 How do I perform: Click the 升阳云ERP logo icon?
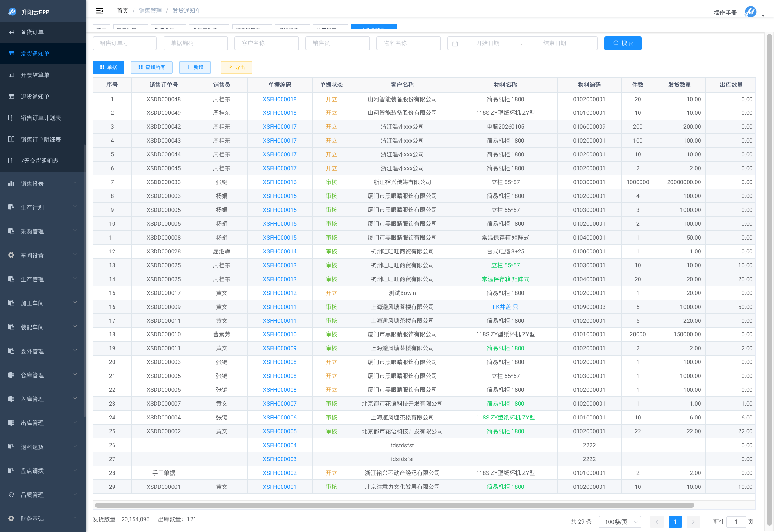[12, 12]
